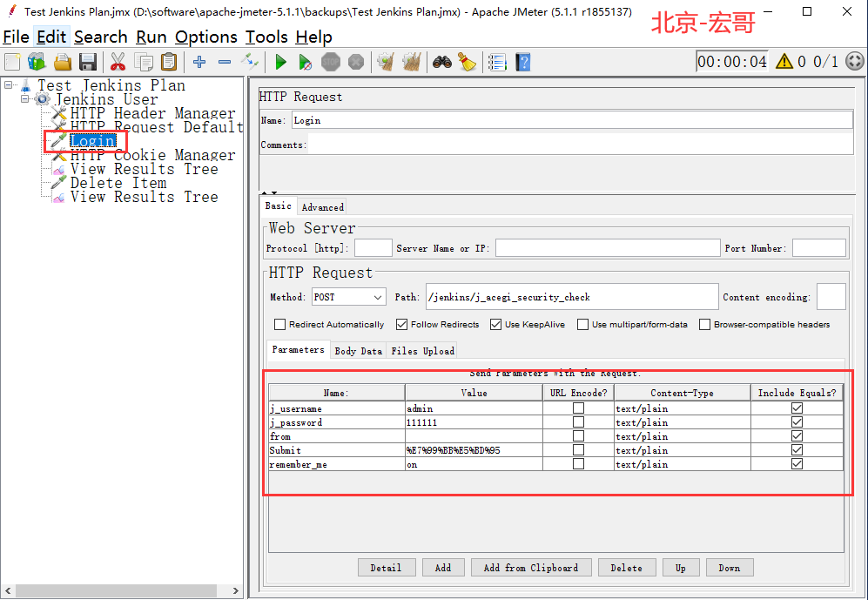Image resolution: width=868 pixels, height=600 pixels.
Task: Open the Options menu
Action: point(206,37)
